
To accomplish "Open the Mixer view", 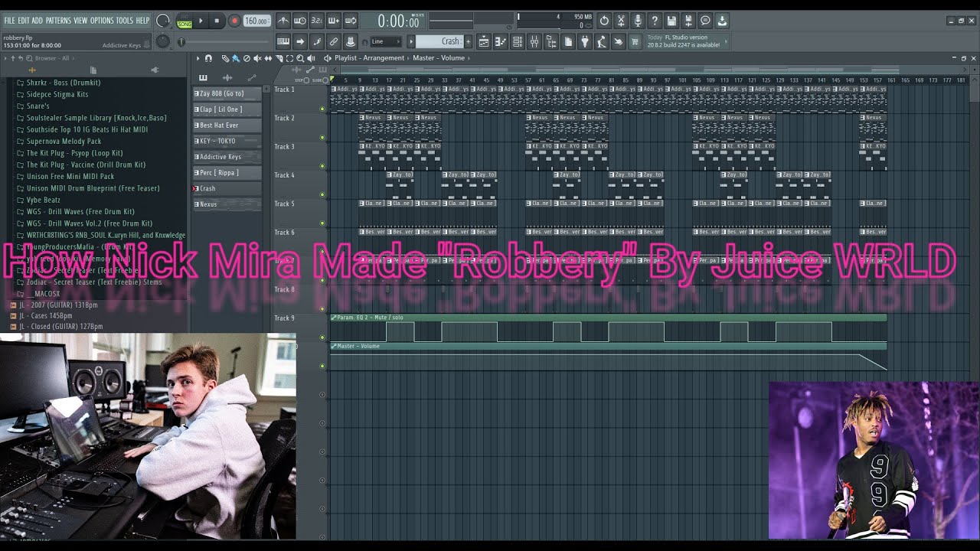I will pos(534,41).
